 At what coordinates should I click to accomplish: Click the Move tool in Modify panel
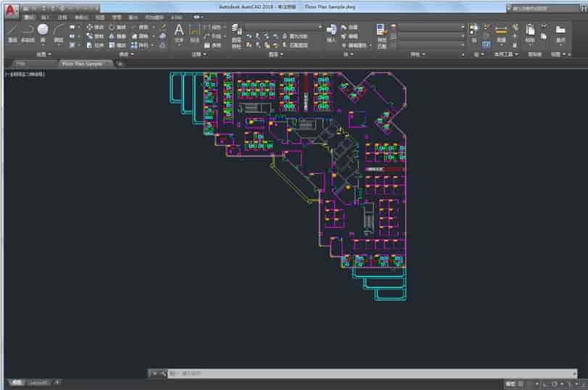click(95, 27)
